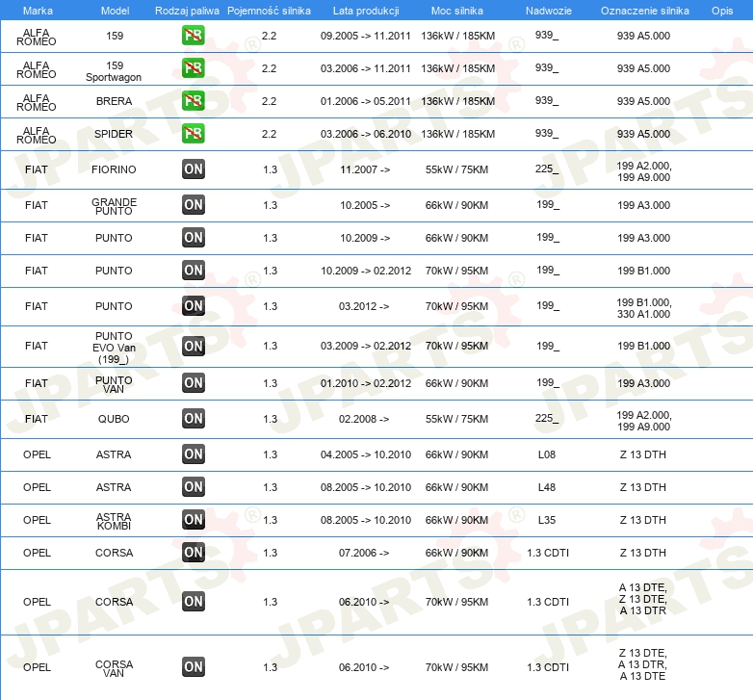Click the ON diesel icon for FIORINO
The height and width of the screenshot is (700, 753).
click(193, 169)
